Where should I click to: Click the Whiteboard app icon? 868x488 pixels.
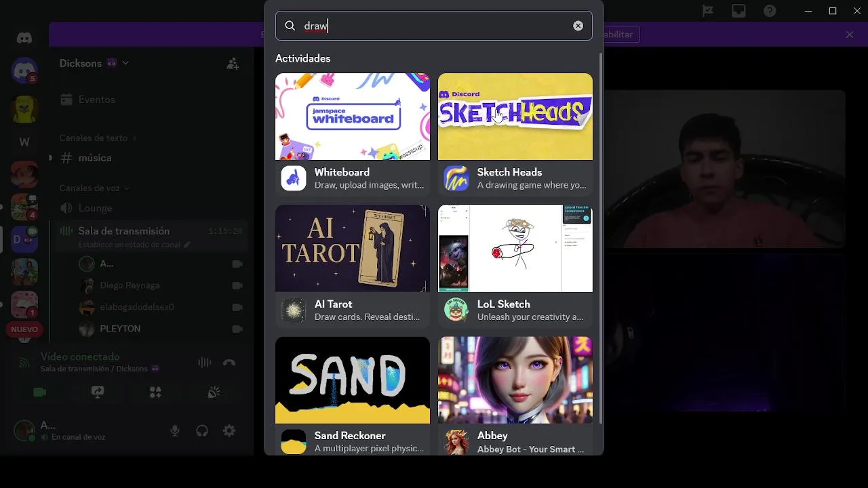294,178
